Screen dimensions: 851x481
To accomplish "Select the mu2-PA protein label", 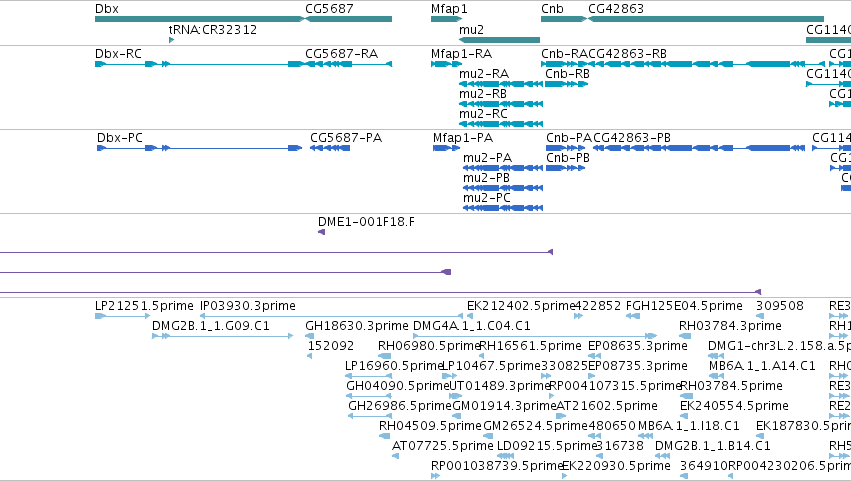I will pyautogui.click(x=487, y=158).
